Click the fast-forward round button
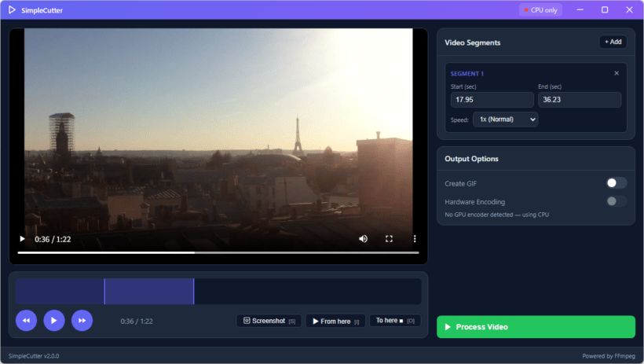This screenshot has height=364, width=644. [82, 321]
